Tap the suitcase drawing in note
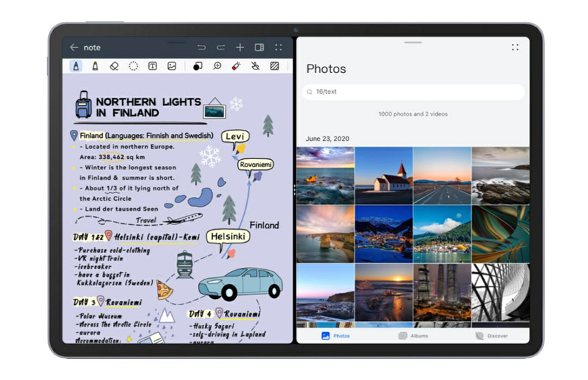 click(84, 105)
